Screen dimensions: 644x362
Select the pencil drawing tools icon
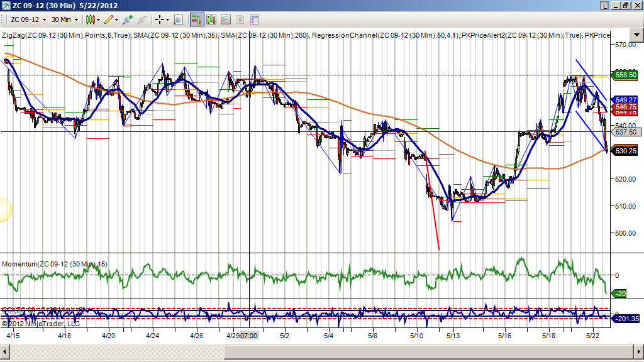[109, 19]
